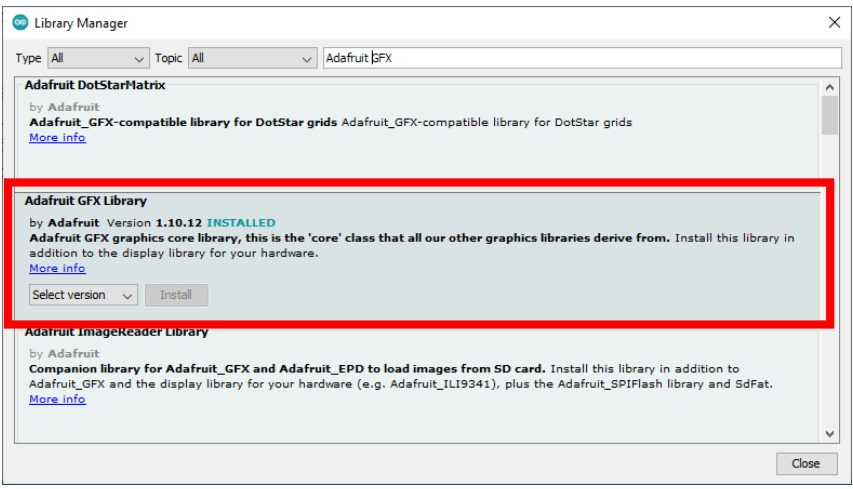Select the Adafruit ImageReader Library heading

(116, 332)
